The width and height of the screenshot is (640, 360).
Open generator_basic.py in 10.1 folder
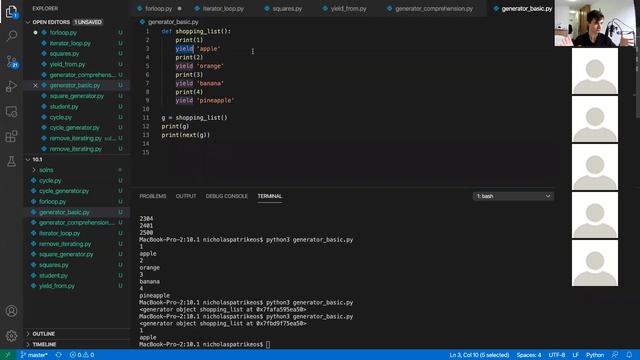64,212
